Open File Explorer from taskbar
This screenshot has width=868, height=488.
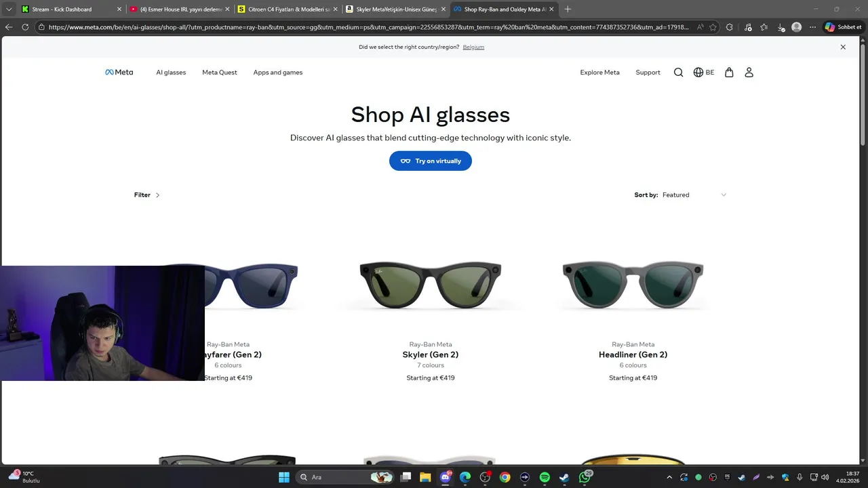pos(425,477)
